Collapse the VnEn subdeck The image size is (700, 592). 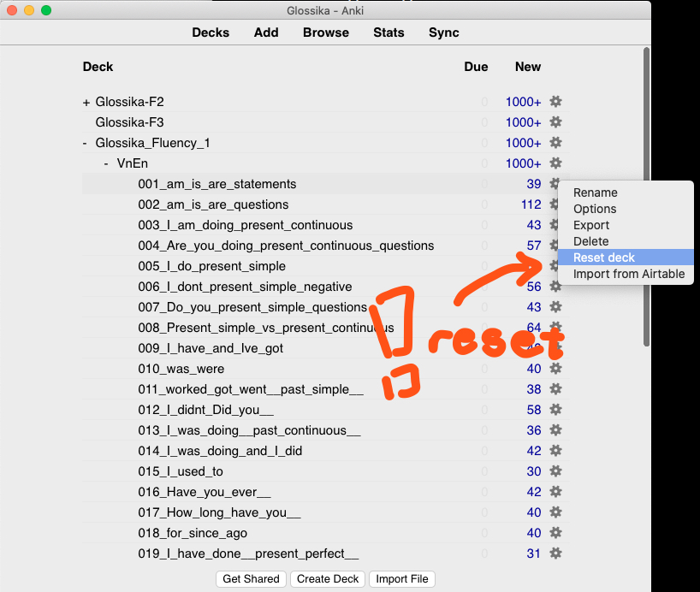(x=106, y=164)
